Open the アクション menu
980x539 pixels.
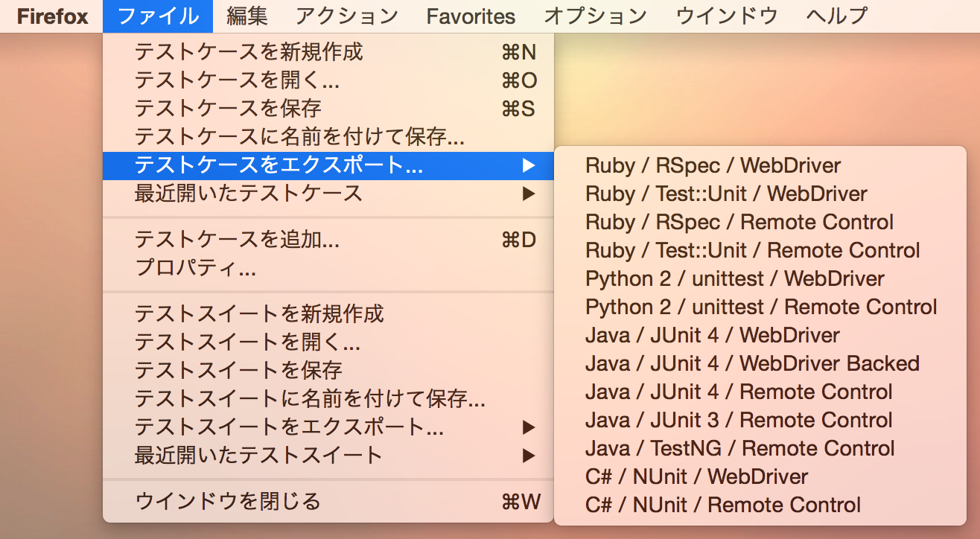click(x=347, y=16)
